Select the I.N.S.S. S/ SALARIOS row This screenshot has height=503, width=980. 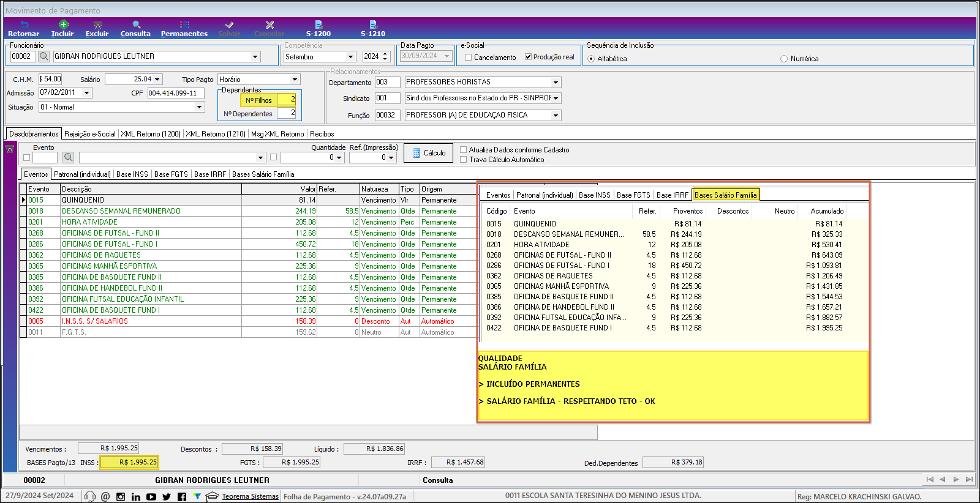click(248, 321)
